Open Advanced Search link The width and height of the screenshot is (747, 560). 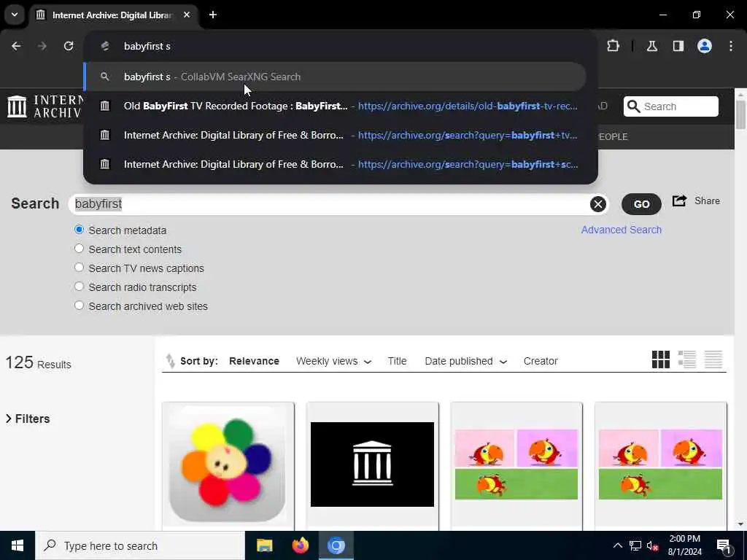tap(622, 230)
